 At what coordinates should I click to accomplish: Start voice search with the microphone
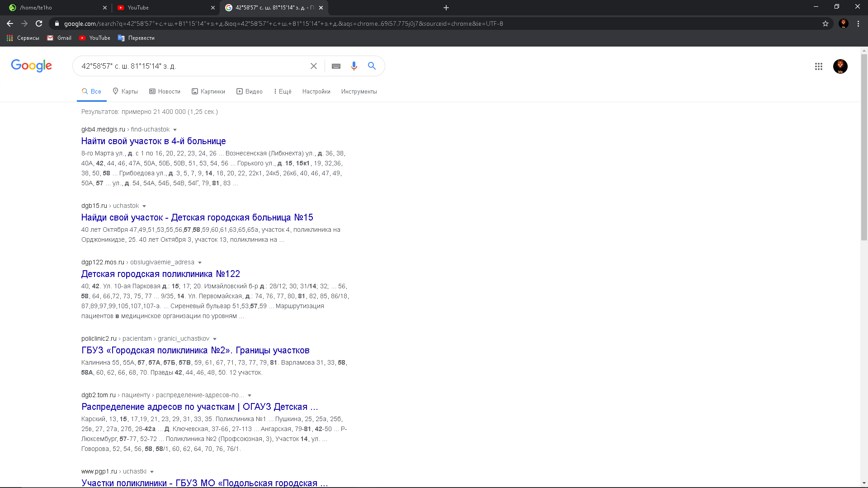point(354,66)
